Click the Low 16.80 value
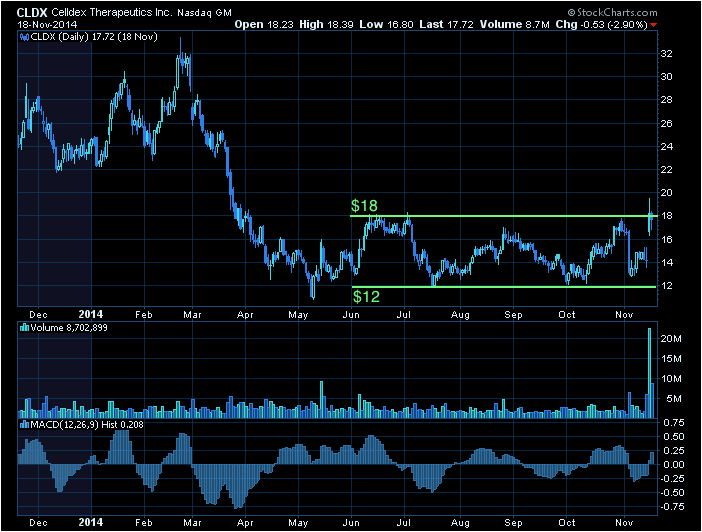702x532 pixels. tap(386, 25)
